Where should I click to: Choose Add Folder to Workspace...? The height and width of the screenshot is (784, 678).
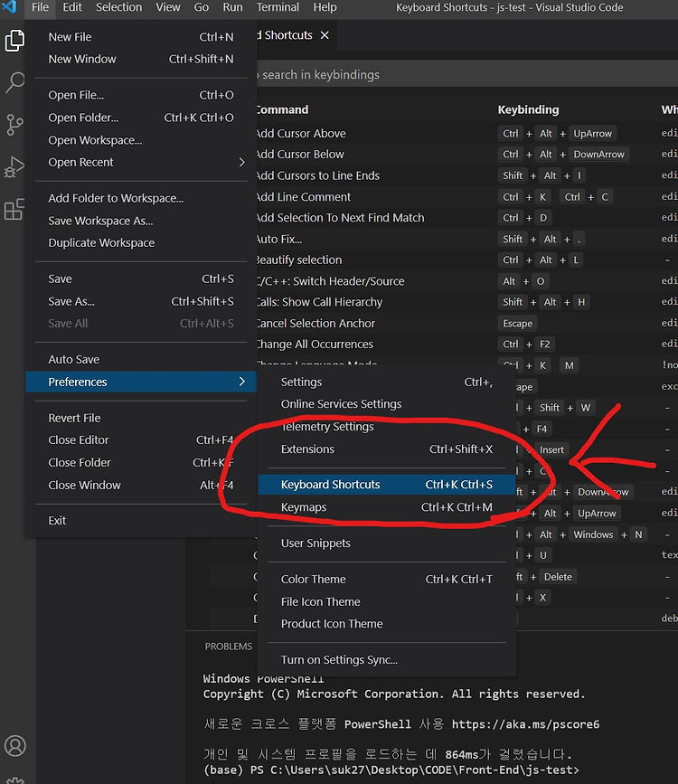(141, 198)
